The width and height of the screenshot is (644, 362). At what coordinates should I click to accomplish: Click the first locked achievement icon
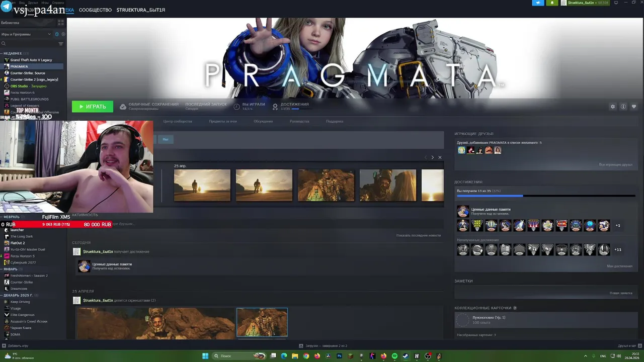tap(463, 249)
